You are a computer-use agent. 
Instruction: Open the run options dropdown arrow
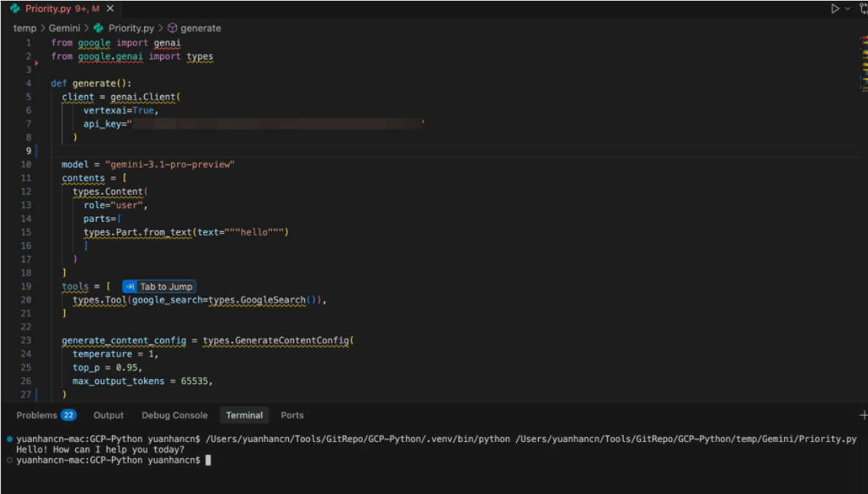(848, 9)
